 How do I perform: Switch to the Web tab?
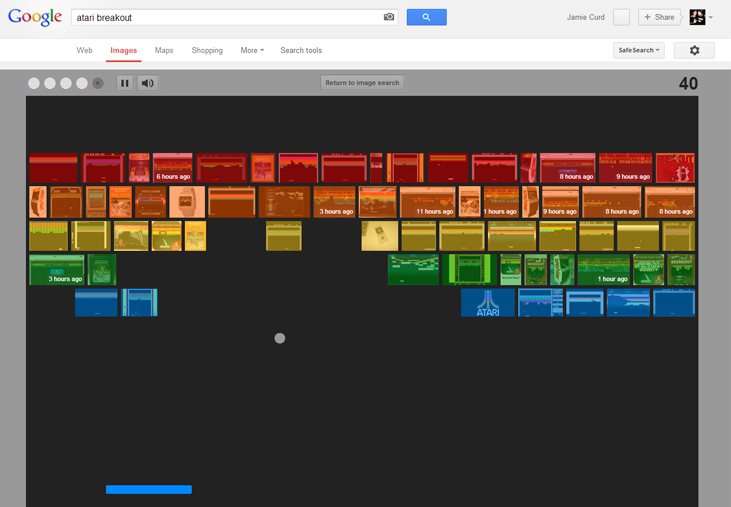[85, 50]
